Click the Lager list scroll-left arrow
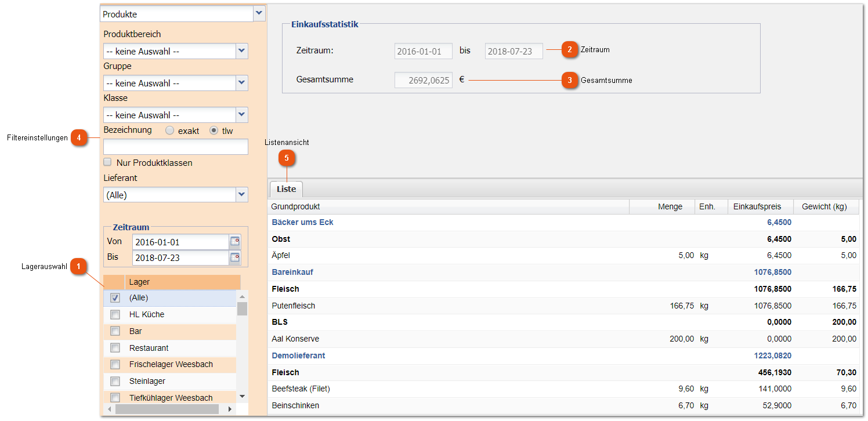868x421 pixels. (110, 409)
